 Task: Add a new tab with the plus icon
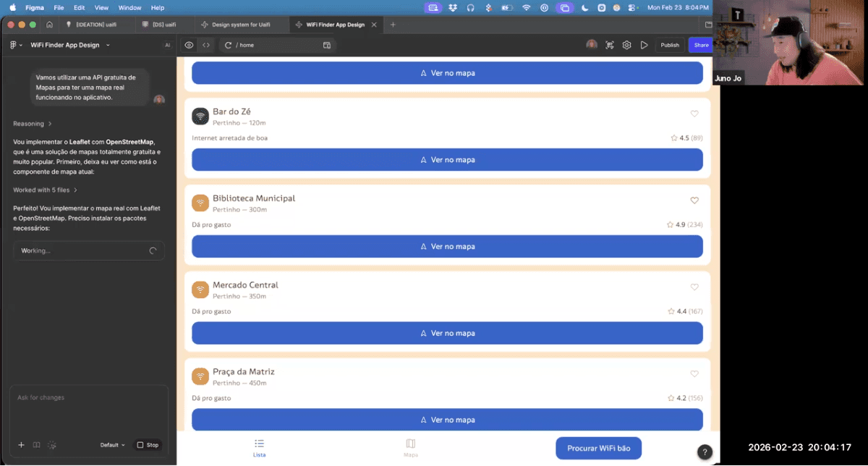tap(393, 25)
